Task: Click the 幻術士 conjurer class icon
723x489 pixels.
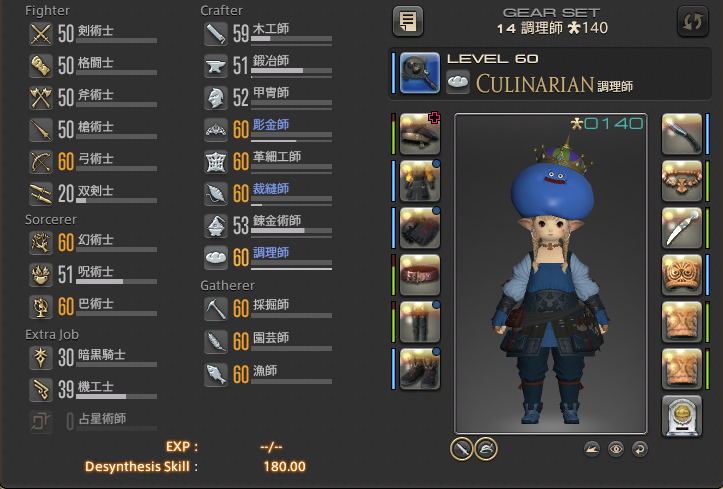Action: coord(41,243)
